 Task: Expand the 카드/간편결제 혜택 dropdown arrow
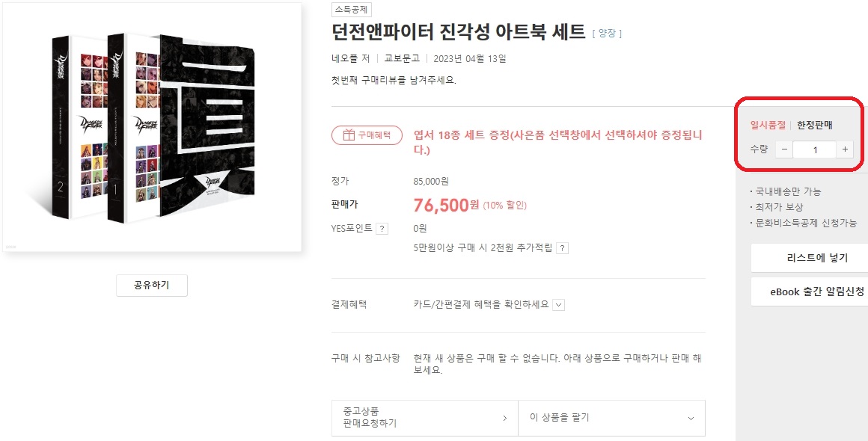[559, 305]
